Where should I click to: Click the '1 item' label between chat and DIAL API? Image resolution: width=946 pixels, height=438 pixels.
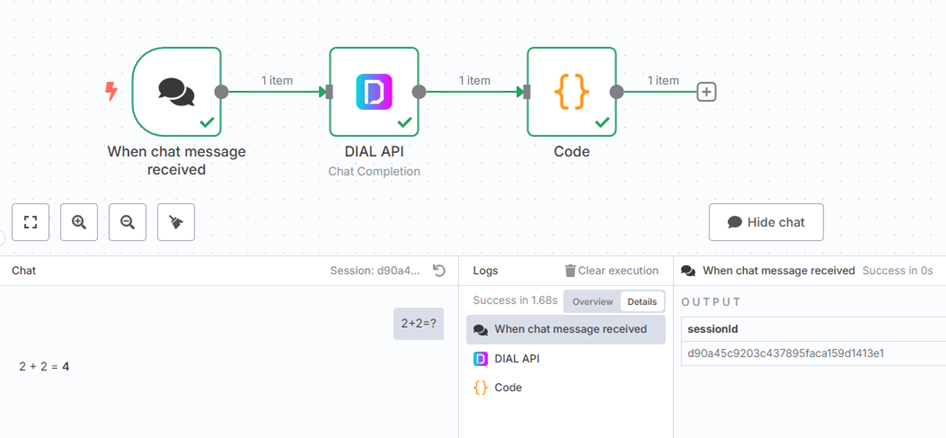click(277, 80)
